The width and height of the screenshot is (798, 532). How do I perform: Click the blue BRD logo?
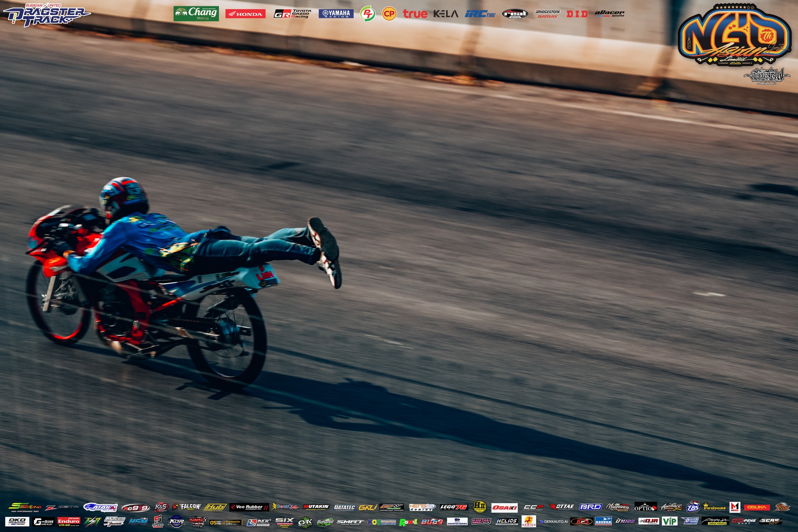click(591, 507)
